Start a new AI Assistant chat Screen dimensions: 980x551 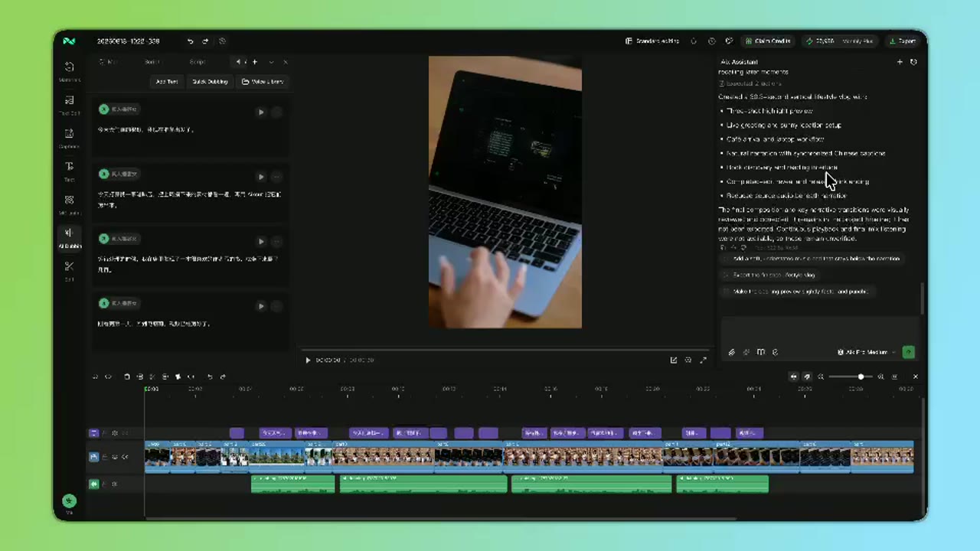point(900,62)
